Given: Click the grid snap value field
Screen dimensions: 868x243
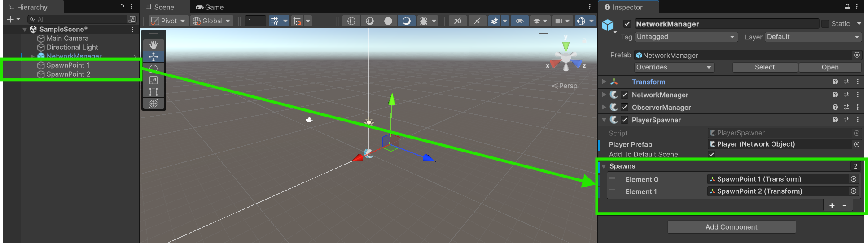Looking at the screenshot, I should (x=256, y=21).
